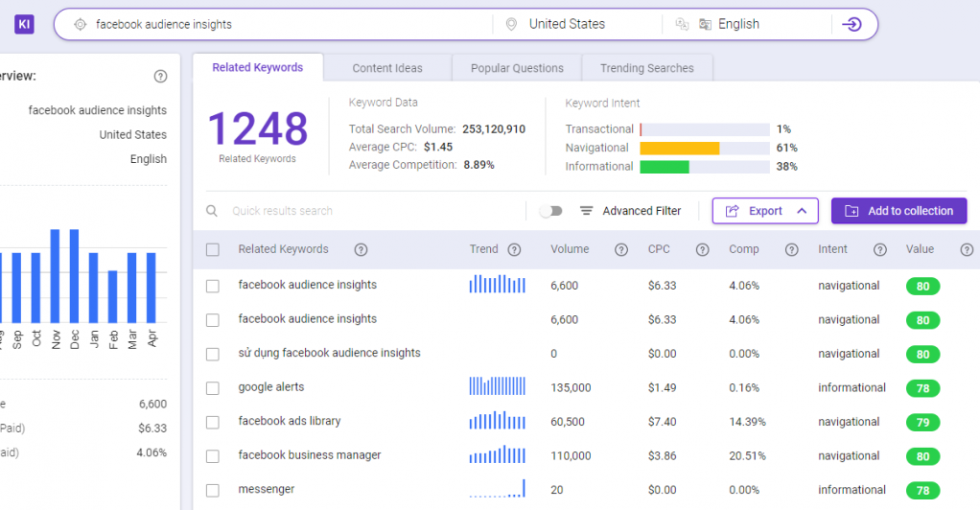The height and width of the screenshot is (510, 980).
Task: Click the magnifier icon in quick results search
Action: pos(212,211)
